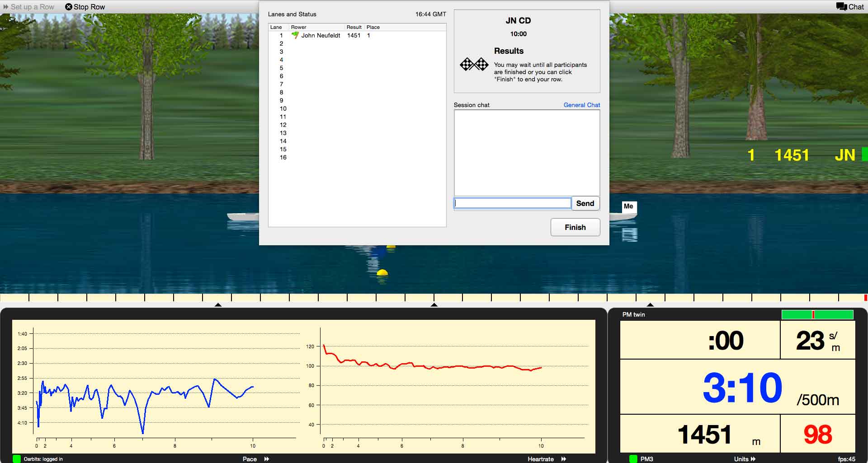Screen dimensions: 868x463
Task: Click the checkered flags Results icon
Action: (x=474, y=64)
